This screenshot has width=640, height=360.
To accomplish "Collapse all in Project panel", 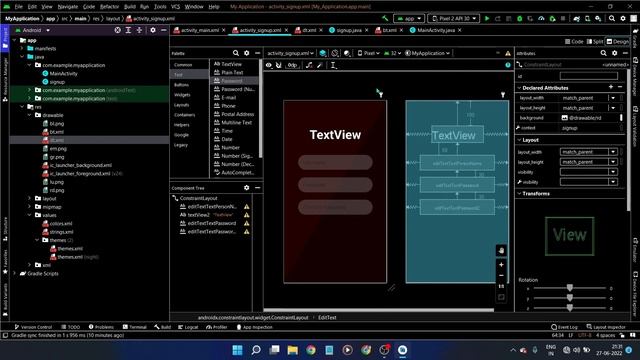I will click(139, 30).
